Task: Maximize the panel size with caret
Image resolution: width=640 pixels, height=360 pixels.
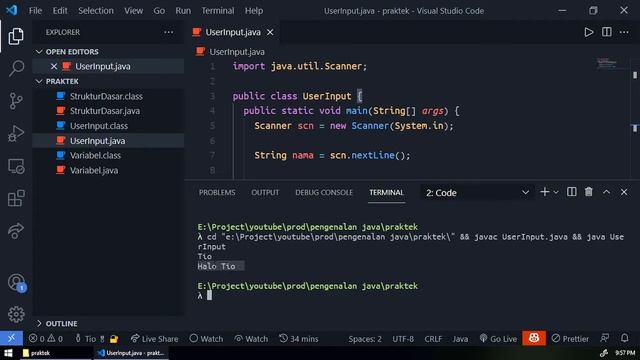Action: tap(607, 192)
